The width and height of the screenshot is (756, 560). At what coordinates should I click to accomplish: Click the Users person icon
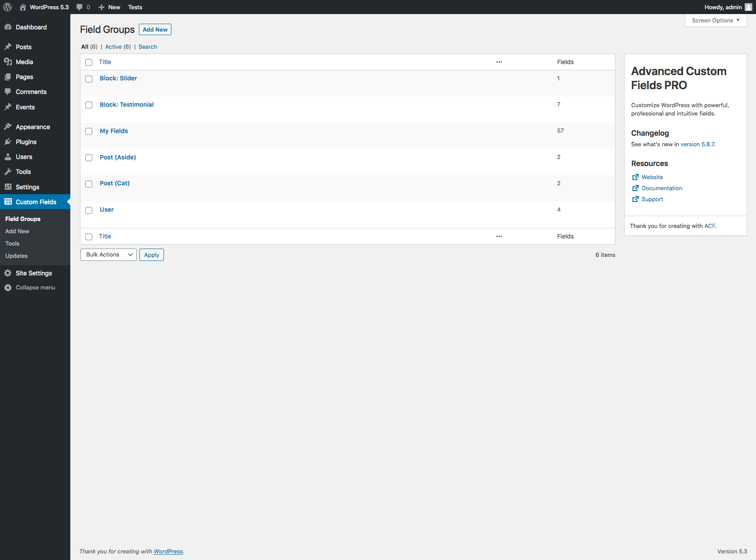click(8, 157)
